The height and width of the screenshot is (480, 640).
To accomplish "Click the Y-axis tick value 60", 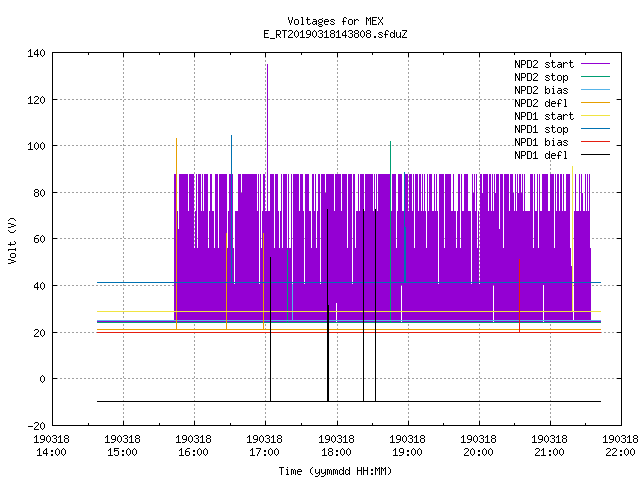I will tap(39, 239).
